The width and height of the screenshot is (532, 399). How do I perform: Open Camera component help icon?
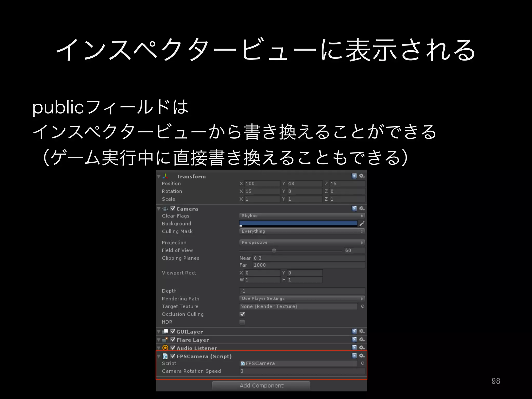[x=354, y=208]
